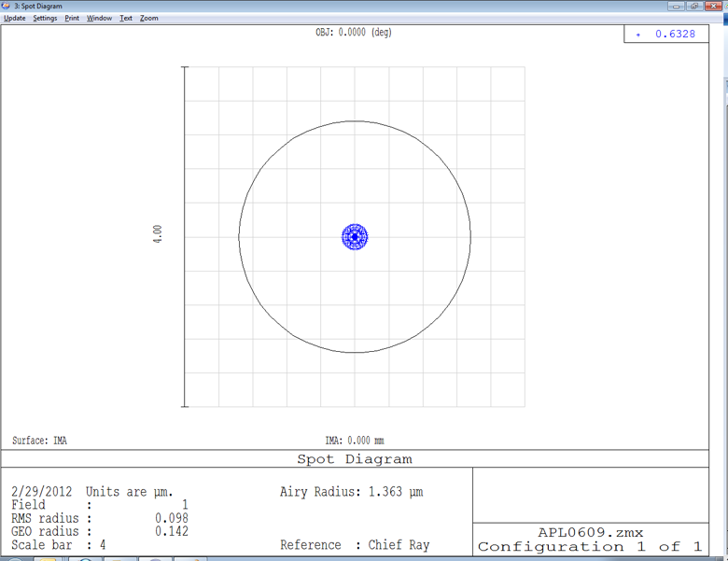The width and height of the screenshot is (728, 561).
Task: Click the 4.00 scale bar label
Action: click(158, 234)
